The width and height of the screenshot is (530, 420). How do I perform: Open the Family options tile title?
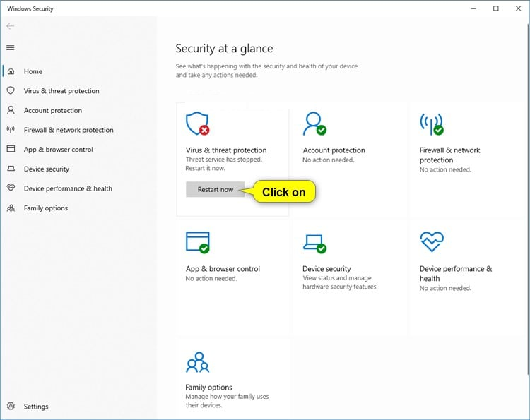[208, 388]
